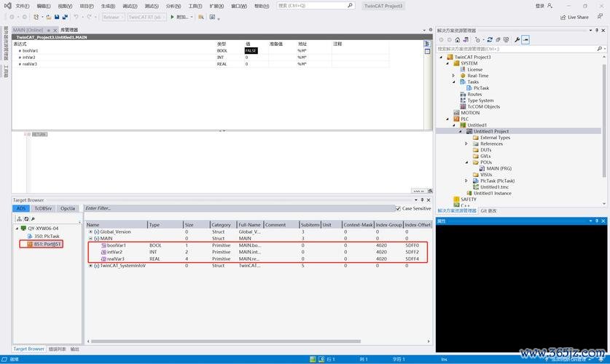610x364 pixels.
Task: Collapse the POUs folder node
Action: (466, 162)
